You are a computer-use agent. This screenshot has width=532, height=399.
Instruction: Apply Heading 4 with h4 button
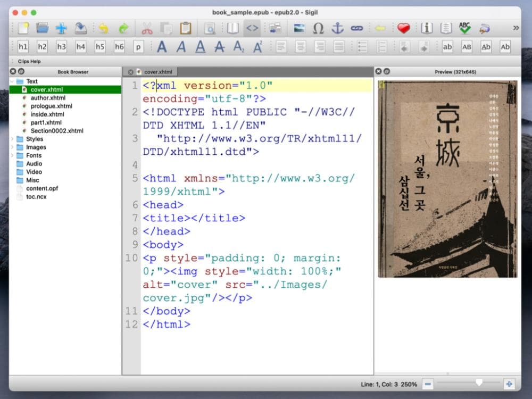point(81,47)
